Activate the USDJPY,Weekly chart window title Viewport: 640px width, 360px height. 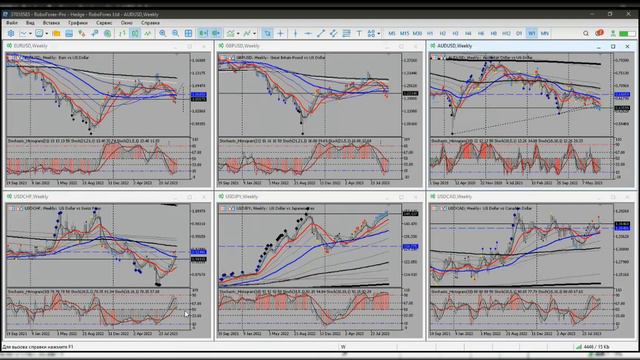pos(242,197)
